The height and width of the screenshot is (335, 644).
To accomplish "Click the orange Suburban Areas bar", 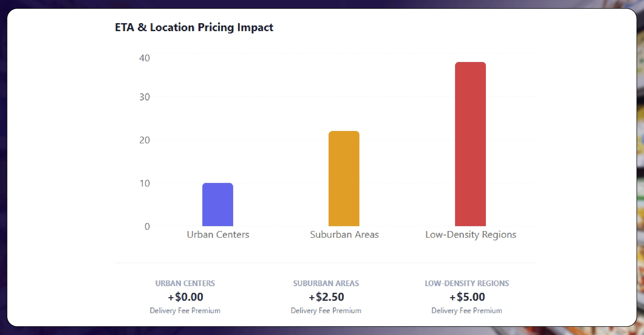I will click(x=344, y=179).
